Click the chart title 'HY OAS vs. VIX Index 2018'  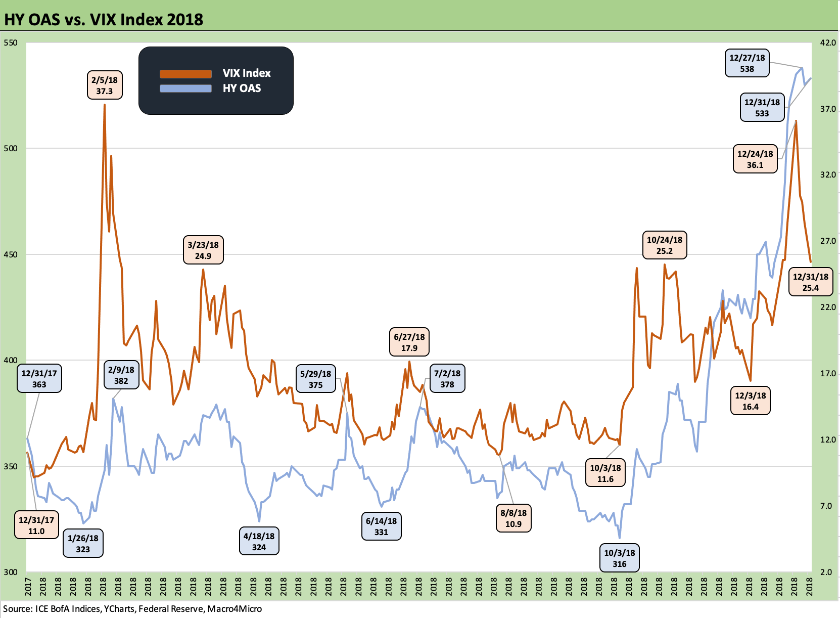[104, 20]
